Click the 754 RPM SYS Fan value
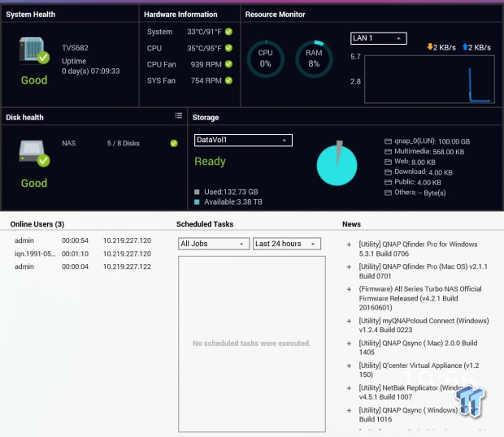504x437 pixels. 206,80
